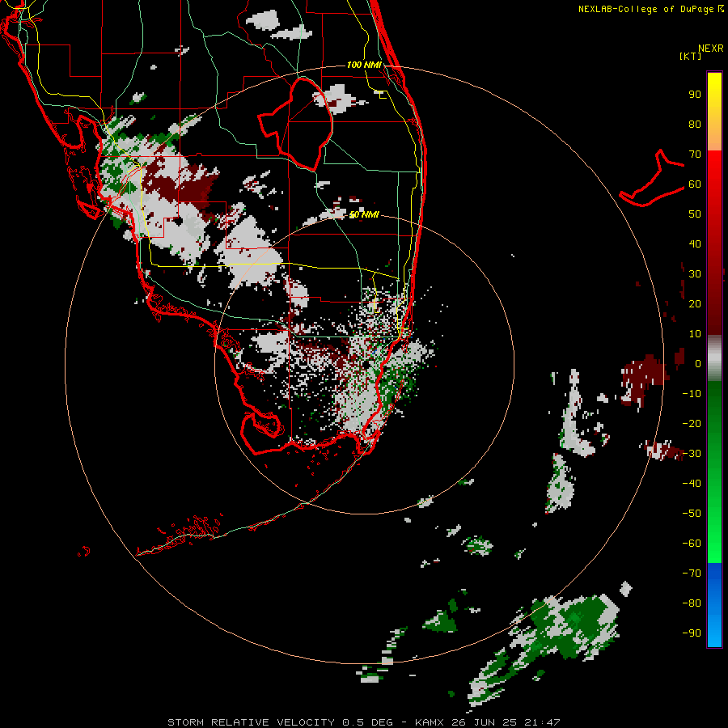Click the -60 value on velocity scale
The width and height of the screenshot is (728, 728).
pyautogui.click(x=692, y=544)
